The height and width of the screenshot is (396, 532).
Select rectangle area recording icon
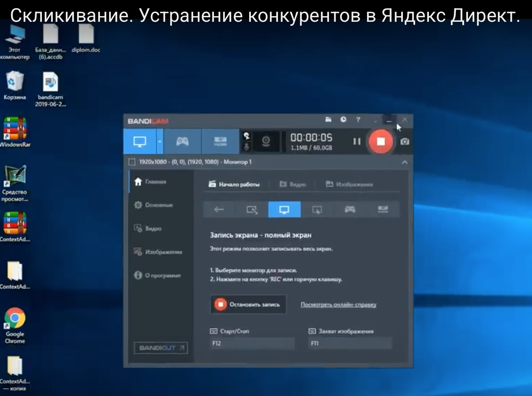[252, 210]
